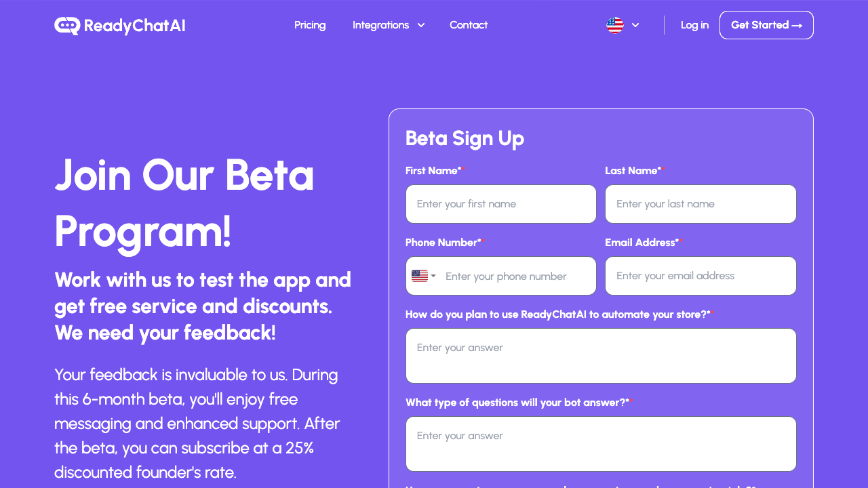
Task: Click the required asterisk beside Email Address
Action: tap(680, 239)
